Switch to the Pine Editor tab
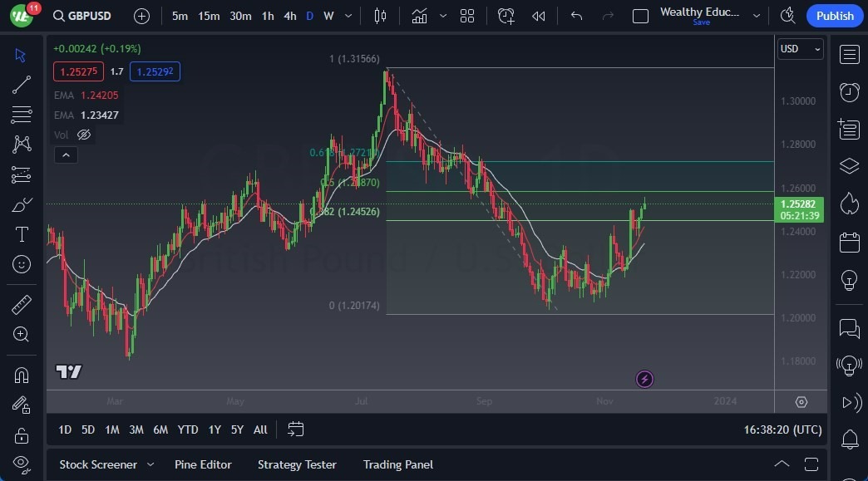This screenshot has width=868, height=481. (x=203, y=464)
